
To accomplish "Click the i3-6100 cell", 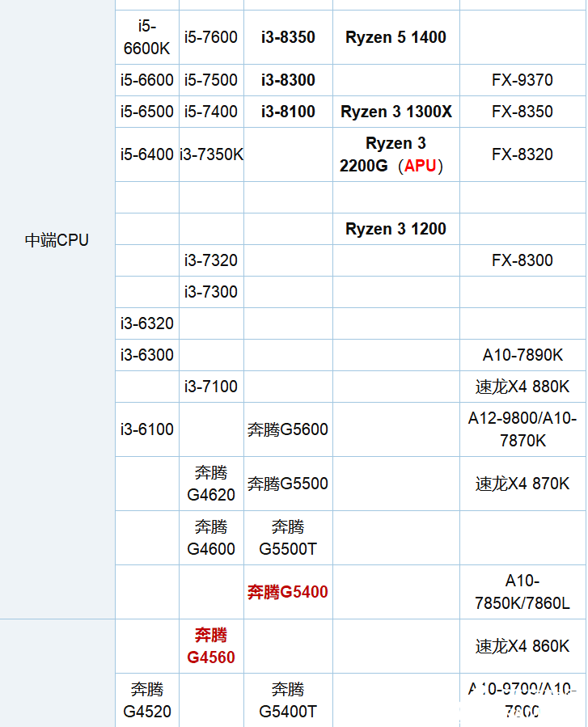I will click(x=147, y=429).
